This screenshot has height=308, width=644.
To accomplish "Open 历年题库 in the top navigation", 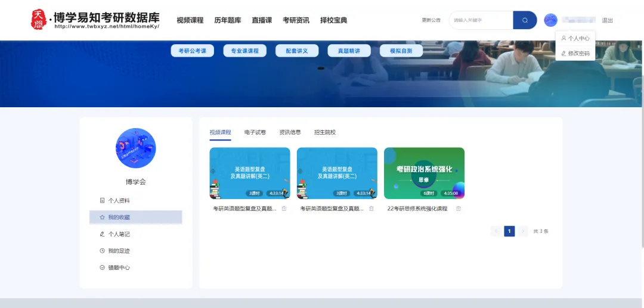I will coord(228,20).
